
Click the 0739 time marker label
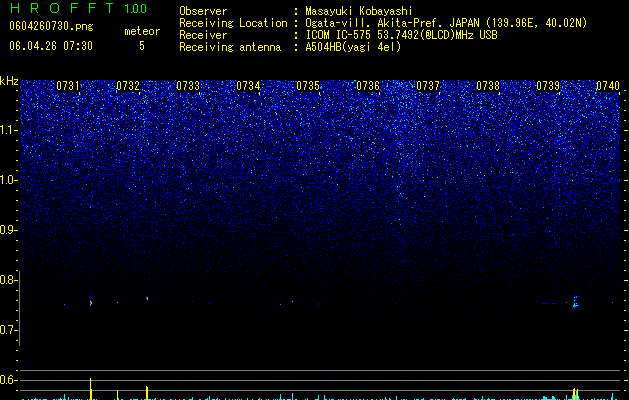pyautogui.click(x=548, y=86)
